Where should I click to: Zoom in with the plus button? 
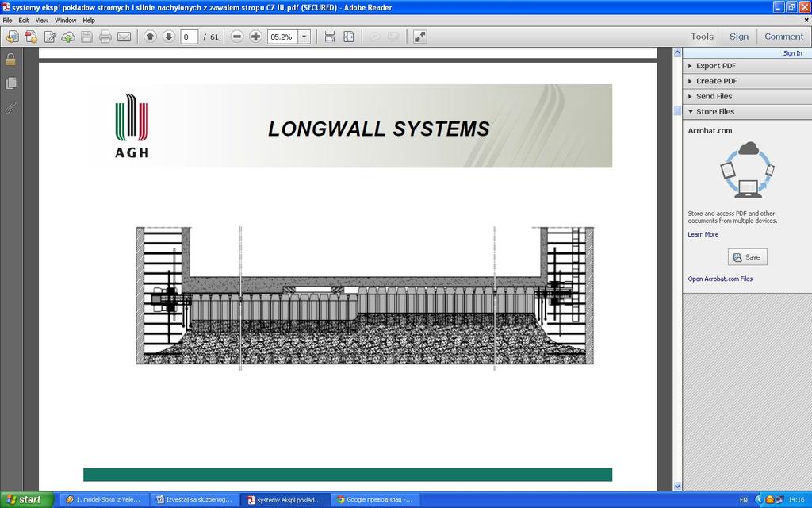[255, 37]
